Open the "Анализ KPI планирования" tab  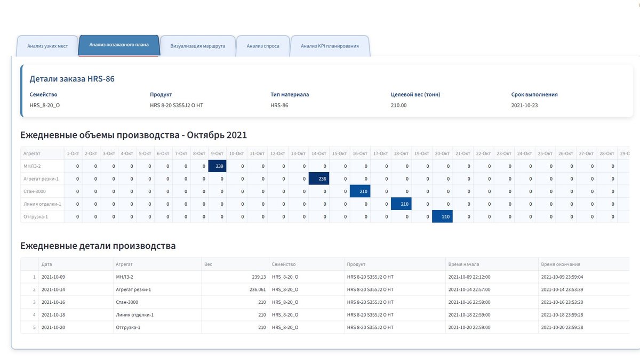(330, 46)
